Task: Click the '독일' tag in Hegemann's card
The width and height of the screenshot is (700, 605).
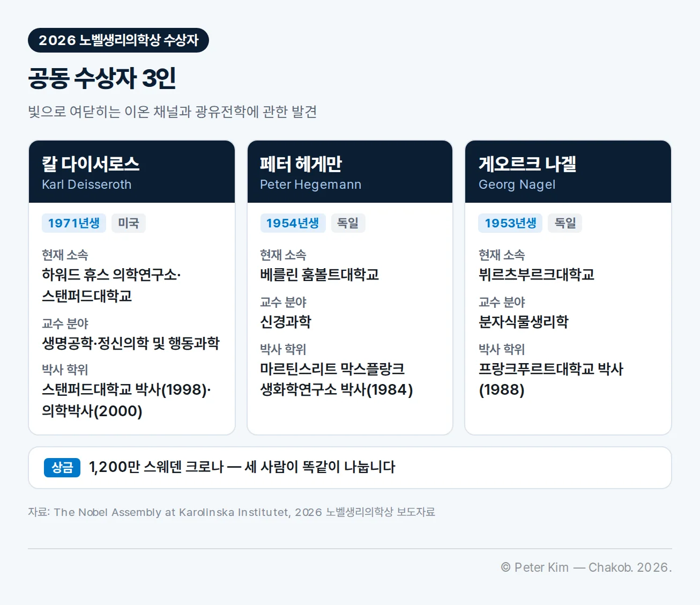Action: click(348, 223)
